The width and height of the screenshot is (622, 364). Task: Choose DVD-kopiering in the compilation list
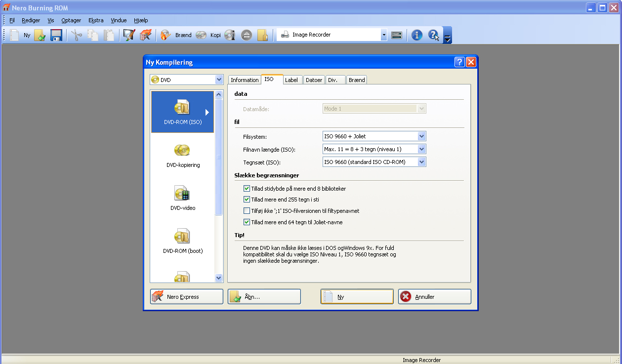pos(182,155)
